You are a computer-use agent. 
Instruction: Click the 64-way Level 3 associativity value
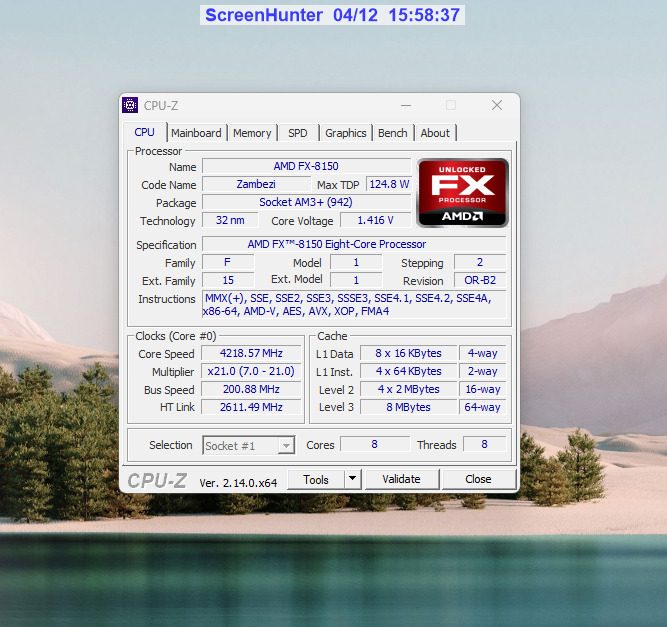[x=482, y=407]
